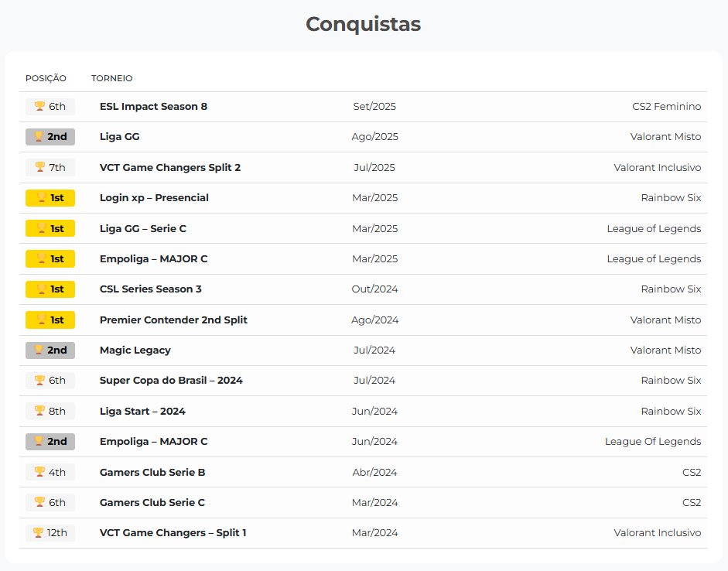
Task: Click the Out/2024 date cell
Action: (374, 289)
